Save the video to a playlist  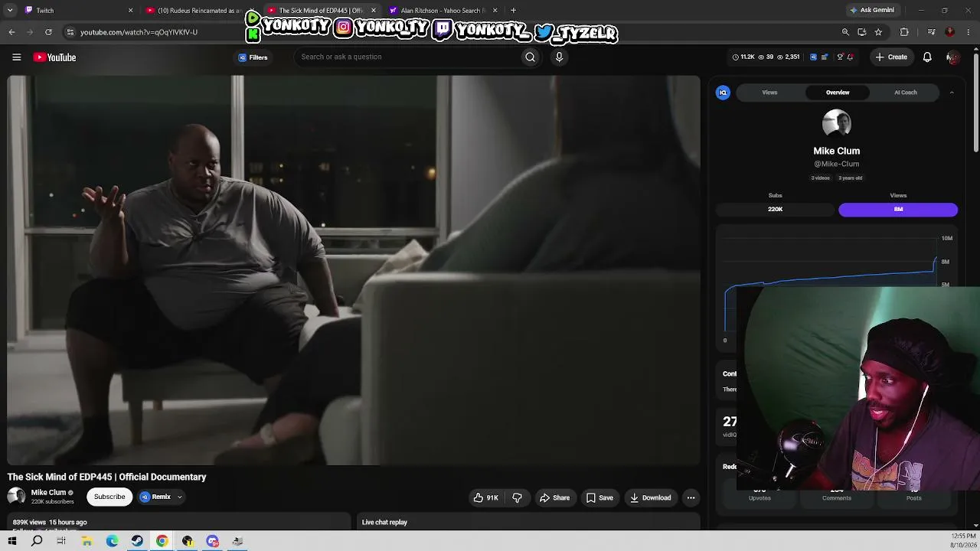point(599,497)
